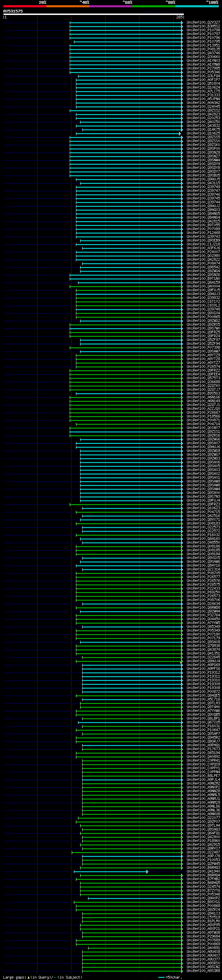
Task: Click label UniRef100_P04715
Action: coord(203,512)
